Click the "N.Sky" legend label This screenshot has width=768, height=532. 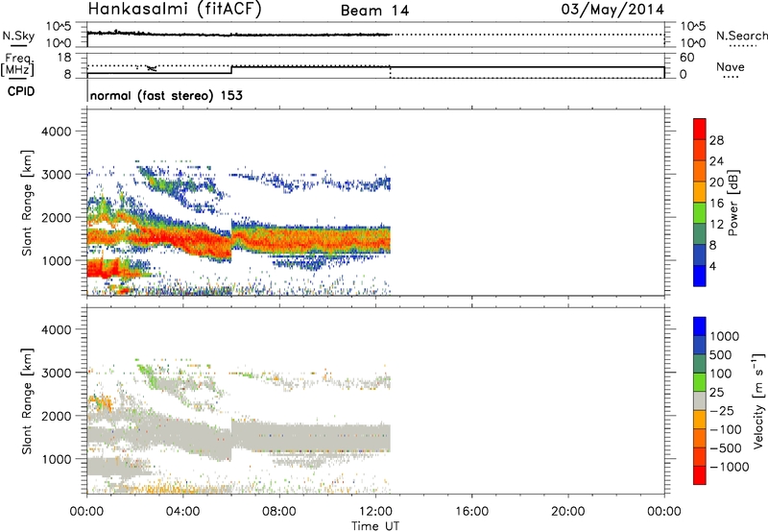(18, 36)
